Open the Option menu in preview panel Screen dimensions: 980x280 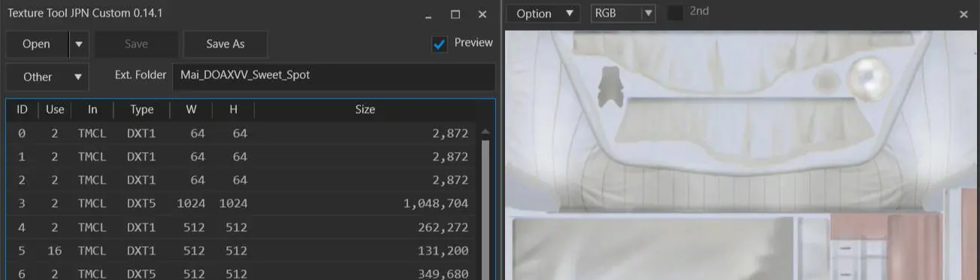click(x=543, y=14)
